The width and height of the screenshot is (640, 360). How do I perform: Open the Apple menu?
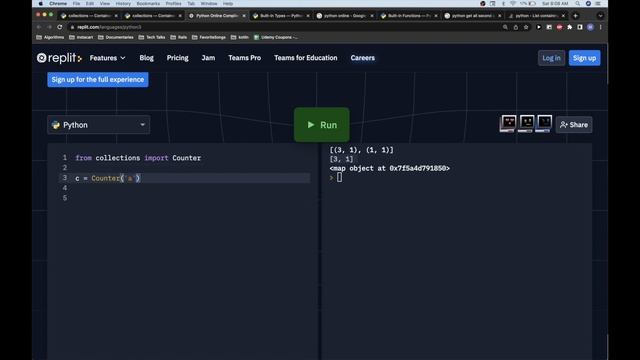click(x=40, y=4)
